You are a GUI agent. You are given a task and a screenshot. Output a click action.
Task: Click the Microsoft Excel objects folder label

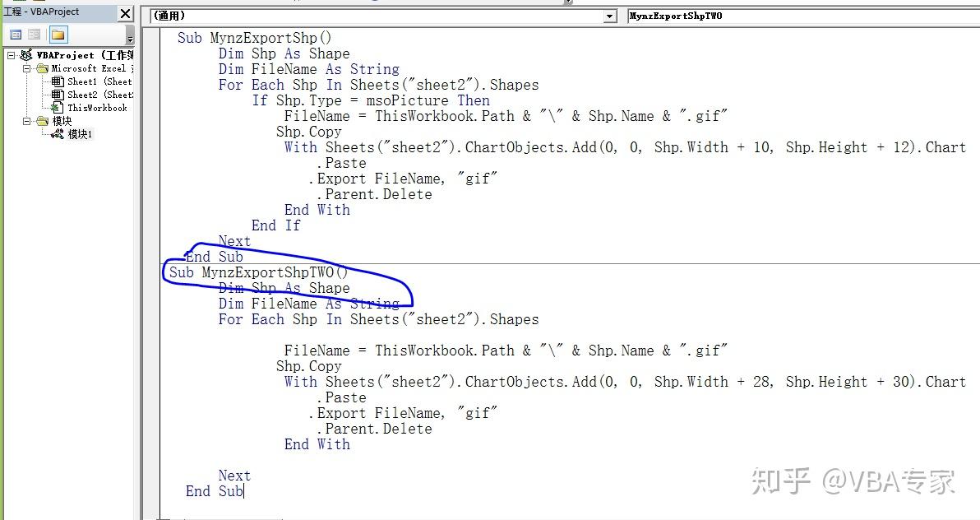click(93, 68)
